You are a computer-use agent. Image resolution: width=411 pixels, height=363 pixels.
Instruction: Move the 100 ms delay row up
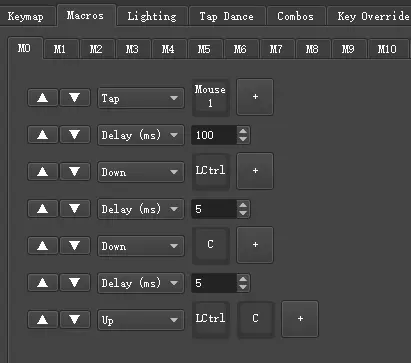43,135
